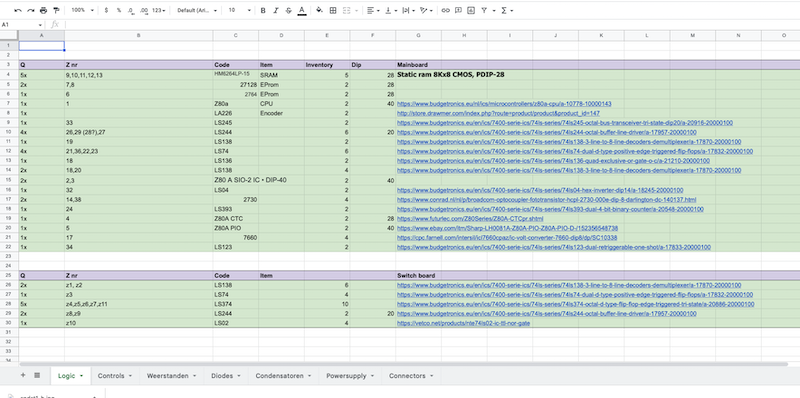The image size is (800, 398).
Task: Click the merge cells icon
Action: click(x=346, y=10)
